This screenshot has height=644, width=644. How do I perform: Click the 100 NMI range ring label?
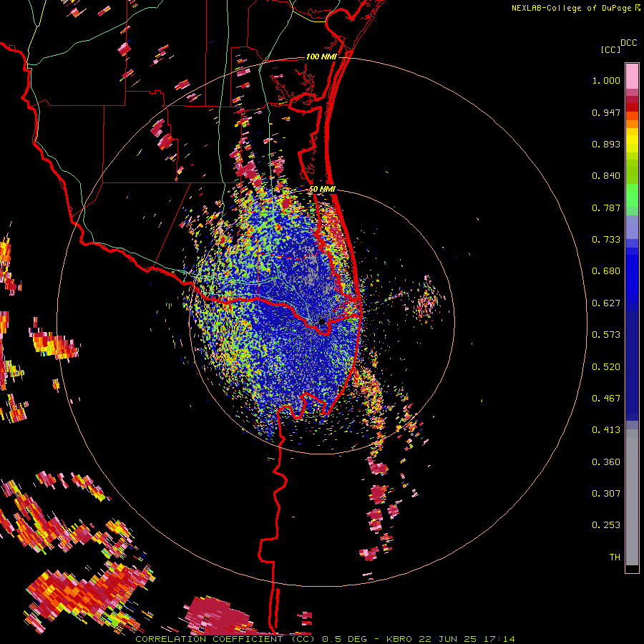(321, 57)
